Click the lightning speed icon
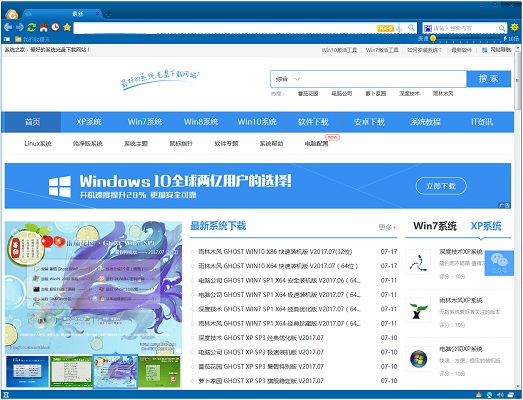The image size is (523, 400). point(505,39)
